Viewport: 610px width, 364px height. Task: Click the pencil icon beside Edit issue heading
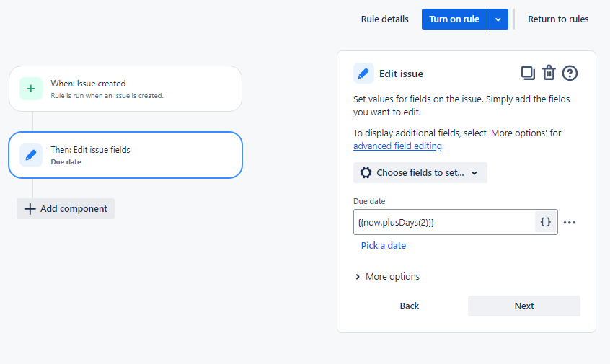tap(363, 74)
